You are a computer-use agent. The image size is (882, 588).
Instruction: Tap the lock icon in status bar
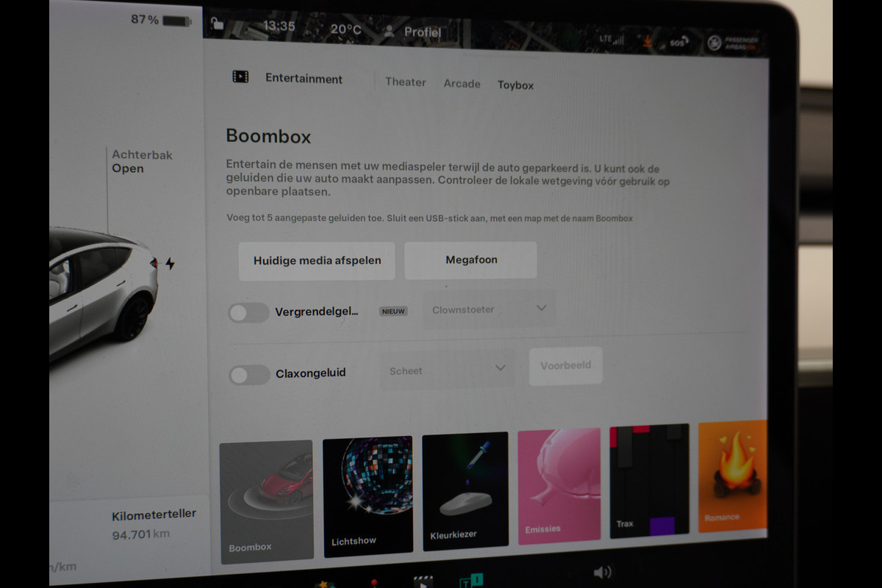click(217, 24)
